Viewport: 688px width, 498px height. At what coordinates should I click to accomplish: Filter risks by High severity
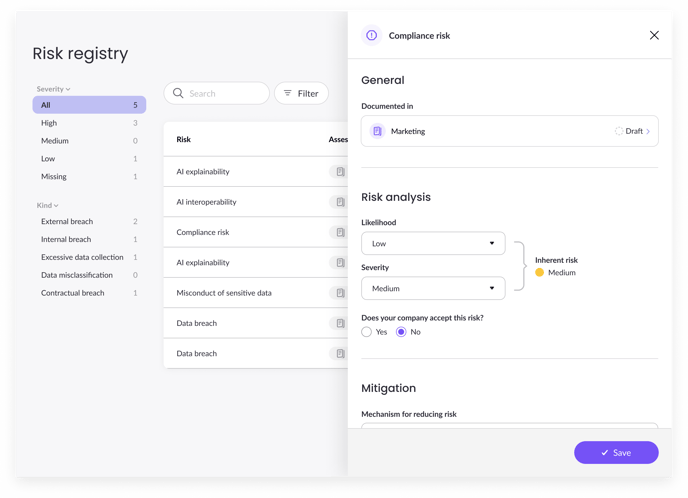(x=89, y=123)
